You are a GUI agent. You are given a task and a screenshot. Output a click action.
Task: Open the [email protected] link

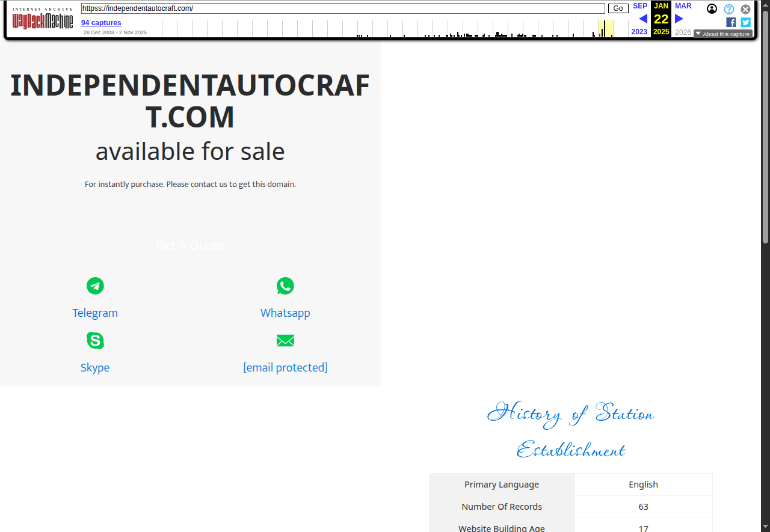tap(285, 368)
